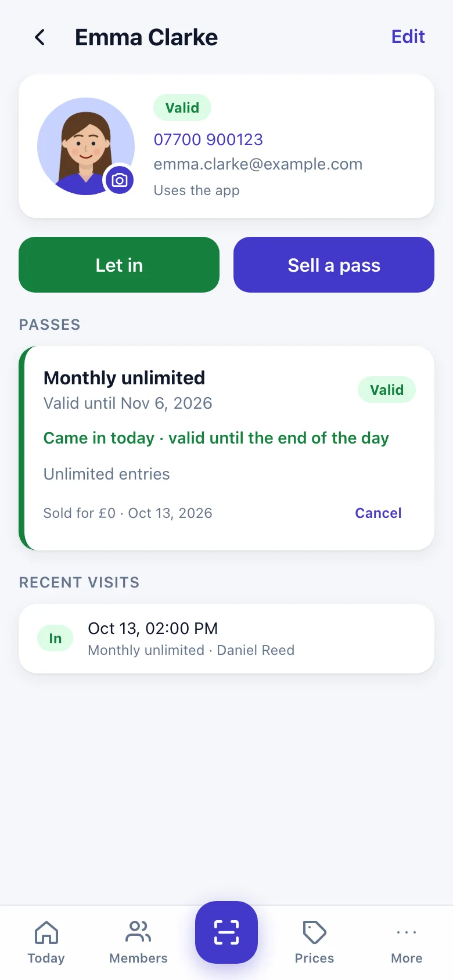Click the Valid badge on pass card
The height and width of the screenshot is (980, 453).
pos(387,390)
